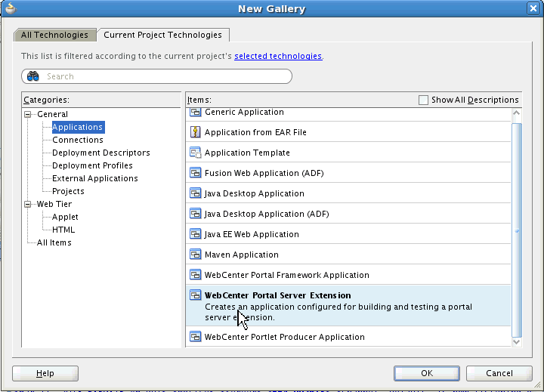Choose Java Desktop Application text

pyautogui.click(x=255, y=193)
